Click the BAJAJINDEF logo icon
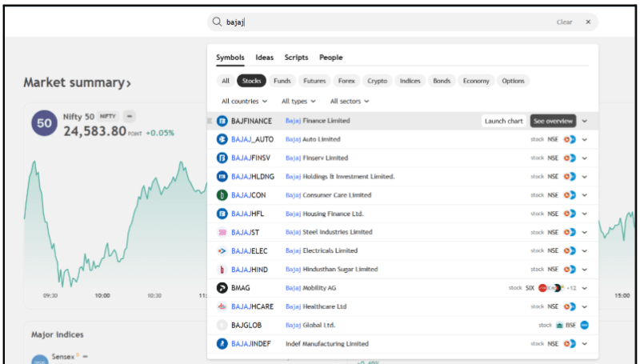 (x=222, y=343)
